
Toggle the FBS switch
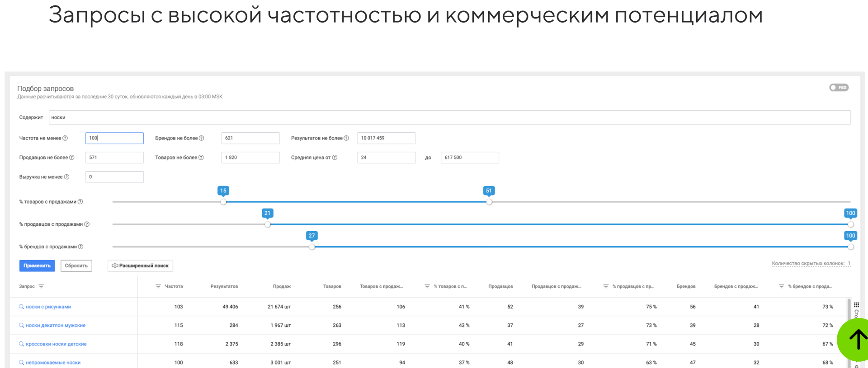(x=838, y=88)
